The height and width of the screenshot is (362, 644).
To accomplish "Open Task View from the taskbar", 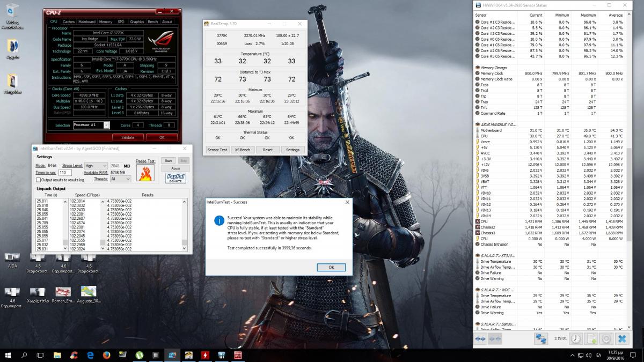I will 40,355.
